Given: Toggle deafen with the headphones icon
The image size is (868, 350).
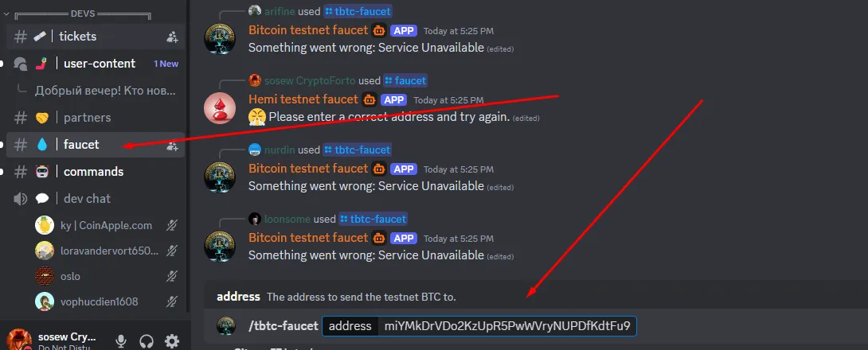Looking at the screenshot, I should 147,340.
